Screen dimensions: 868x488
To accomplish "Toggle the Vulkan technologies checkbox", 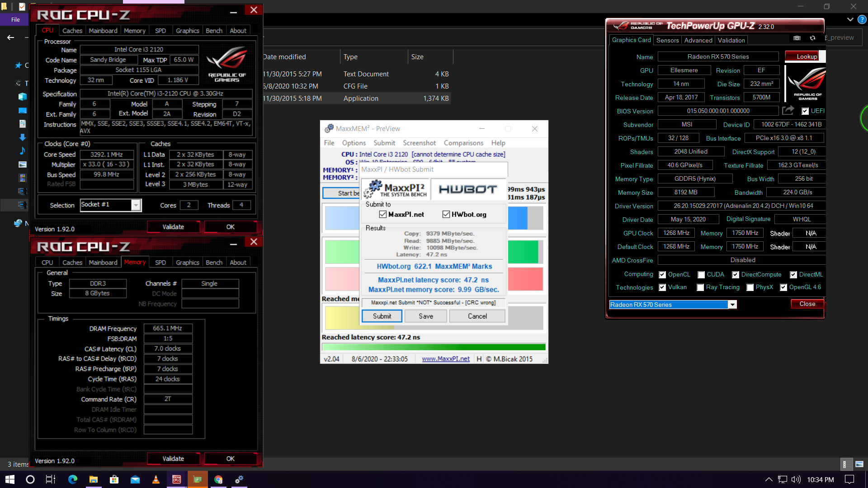I will pyautogui.click(x=662, y=287).
